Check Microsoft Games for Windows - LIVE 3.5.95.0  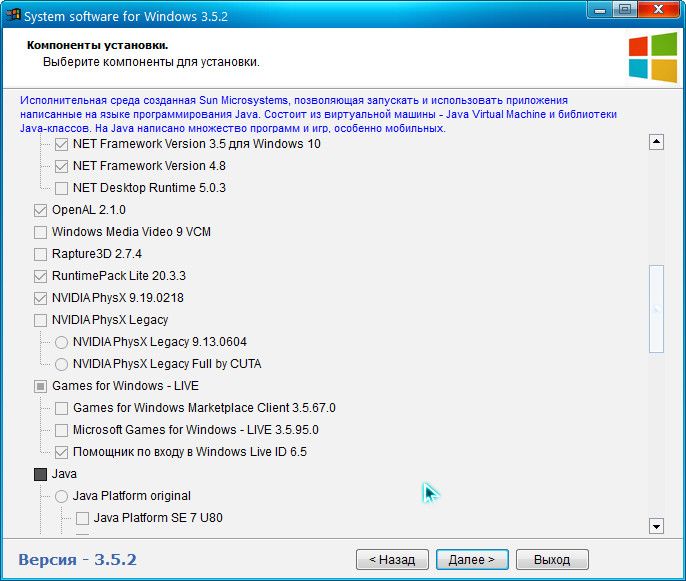[x=61, y=430]
